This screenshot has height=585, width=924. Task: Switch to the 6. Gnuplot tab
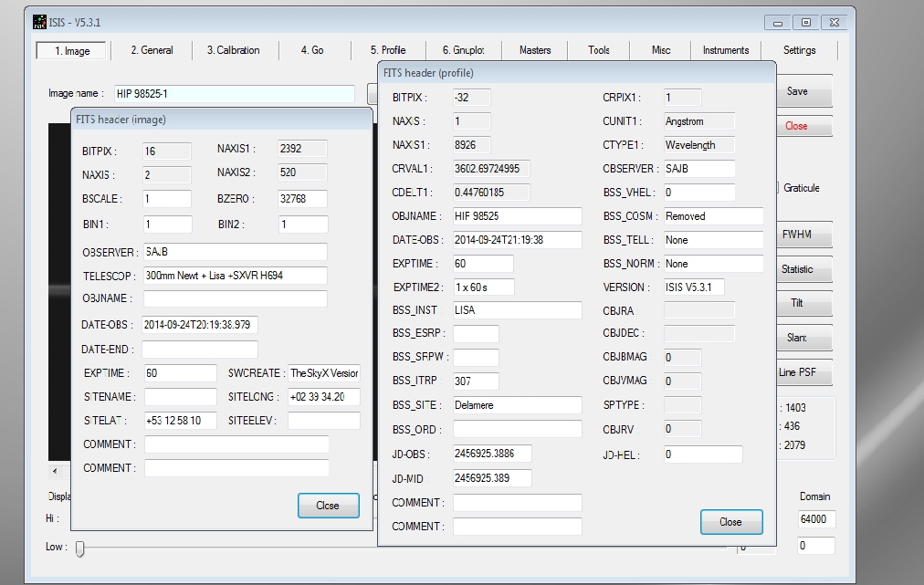point(463,50)
